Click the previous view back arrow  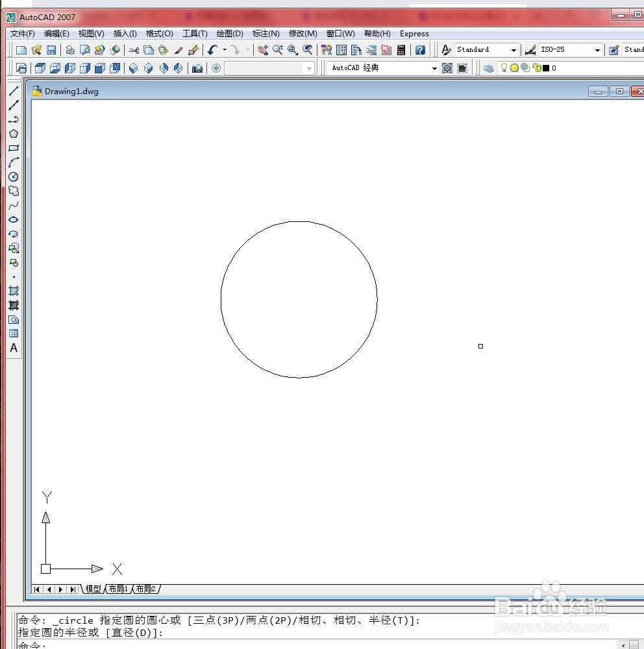(x=216, y=68)
